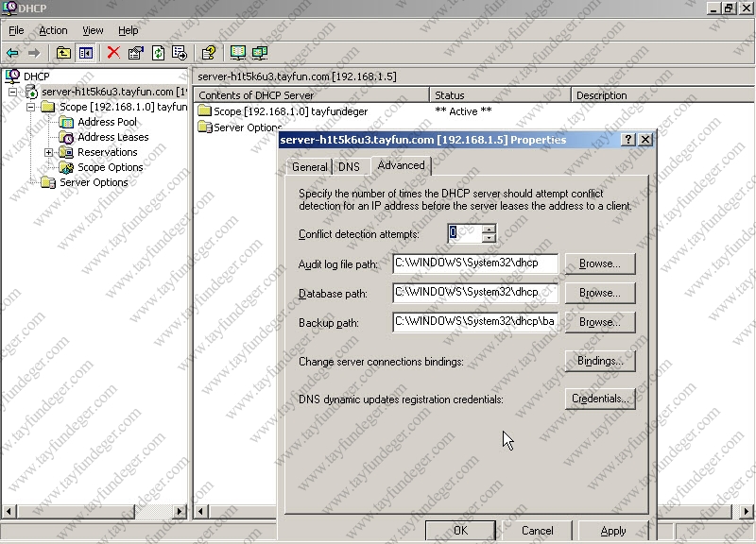Click the Status column header
756x544 pixels.
[x=500, y=95]
